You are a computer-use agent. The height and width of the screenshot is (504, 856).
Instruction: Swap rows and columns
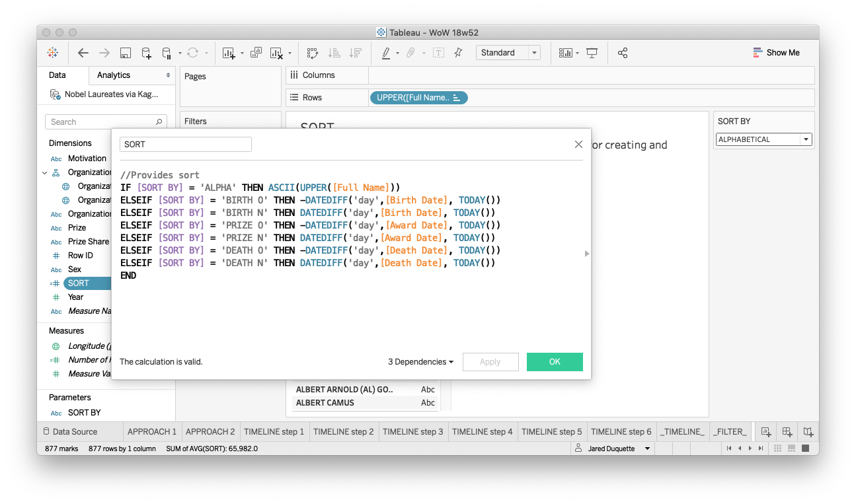313,53
